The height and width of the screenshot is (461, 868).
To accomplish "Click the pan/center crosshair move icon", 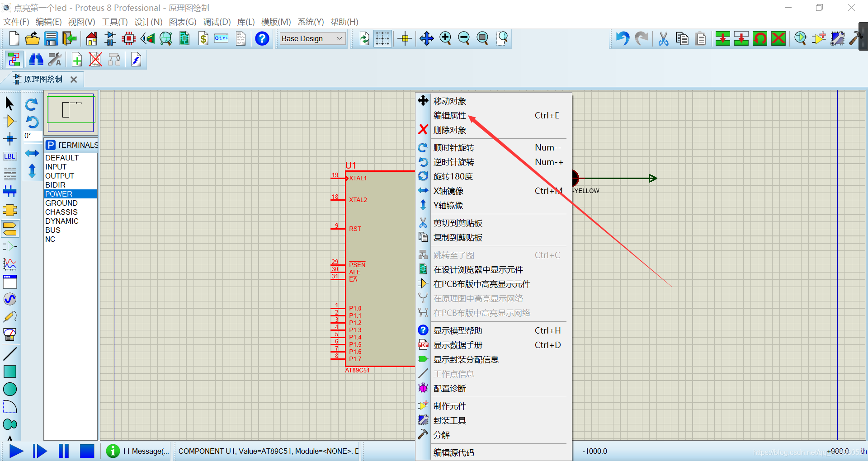I will tap(426, 38).
